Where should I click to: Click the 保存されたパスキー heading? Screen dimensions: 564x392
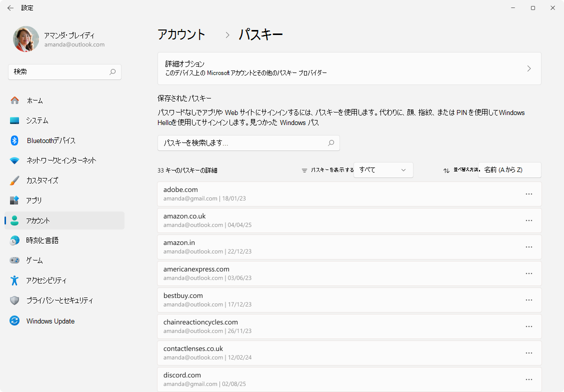pos(184,98)
